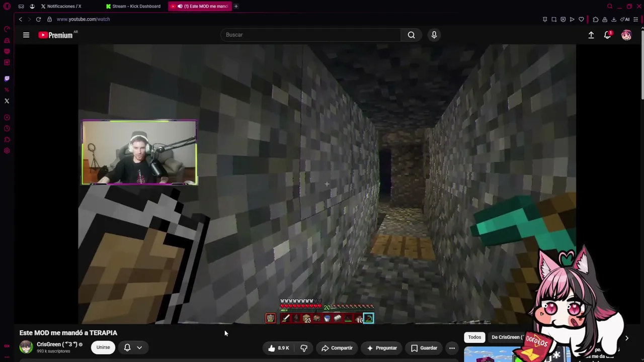Select the Todos filter chip
Image resolution: width=644 pixels, height=362 pixels.
[x=474, y=337]
